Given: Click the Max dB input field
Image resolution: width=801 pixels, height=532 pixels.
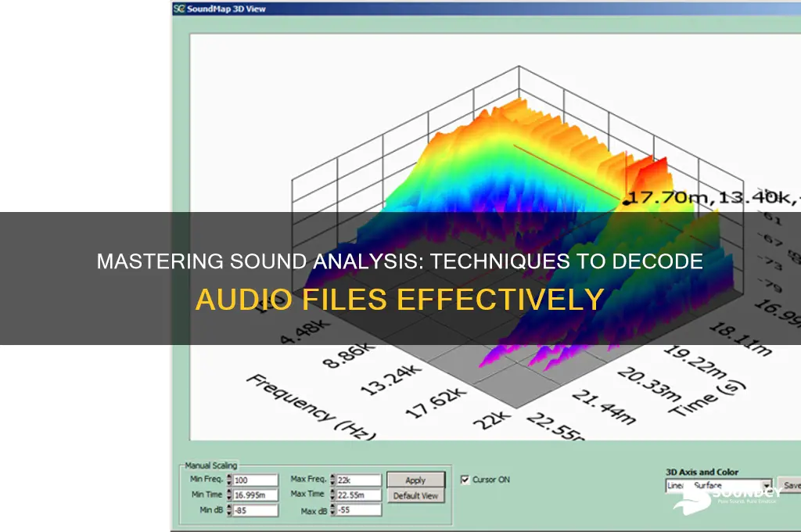Looking at the screenshot, I should pyautogui.click(x=358, y=510).
